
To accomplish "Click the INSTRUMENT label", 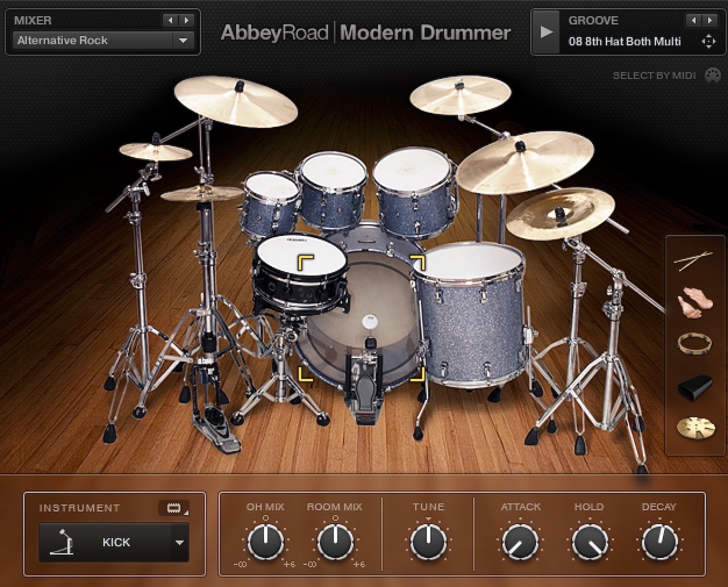I will coord(79,508).
